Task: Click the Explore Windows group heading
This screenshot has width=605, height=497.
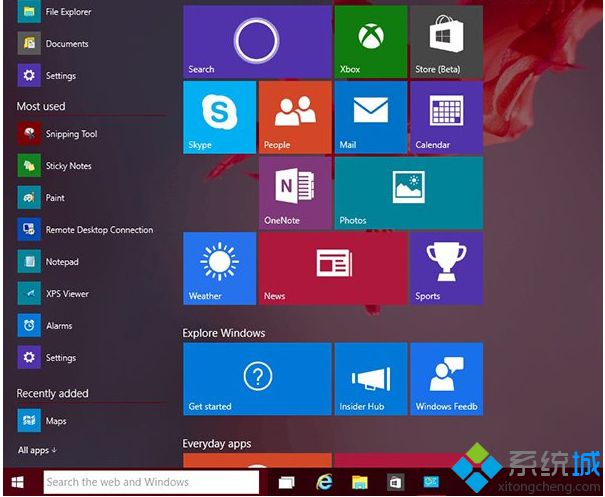Action: point(224,333)
